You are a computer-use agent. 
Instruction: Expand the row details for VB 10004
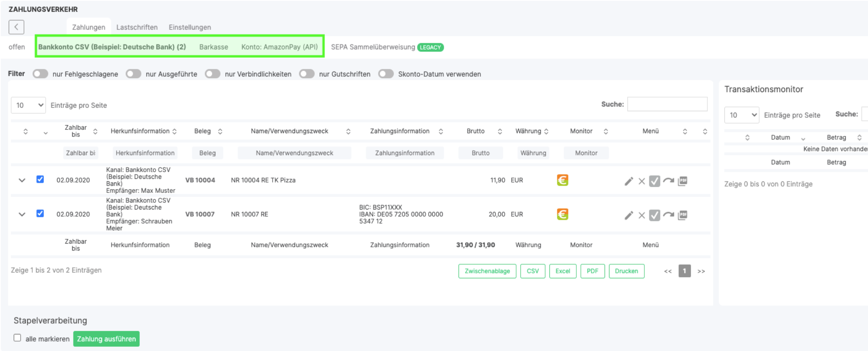pyautogui.click(x=22, y=180)
